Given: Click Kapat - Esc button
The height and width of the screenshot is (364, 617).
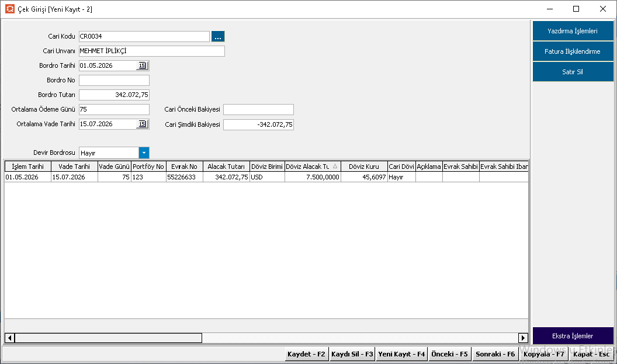Looking at the screenshot, I should pos(591,354).
